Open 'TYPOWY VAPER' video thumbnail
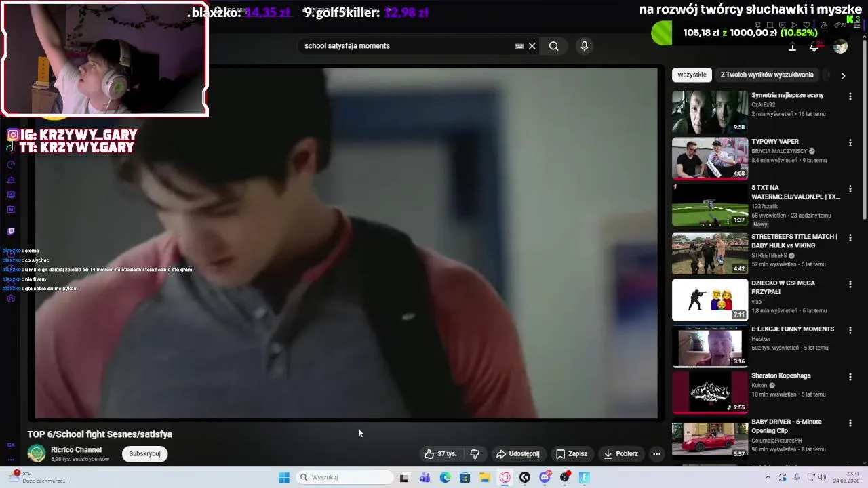 710,158
